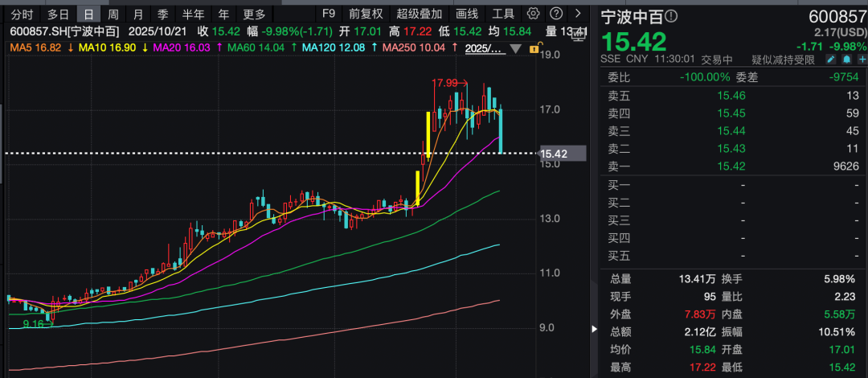
Task: Open chart settings gear icon
Action: (533, 14)
